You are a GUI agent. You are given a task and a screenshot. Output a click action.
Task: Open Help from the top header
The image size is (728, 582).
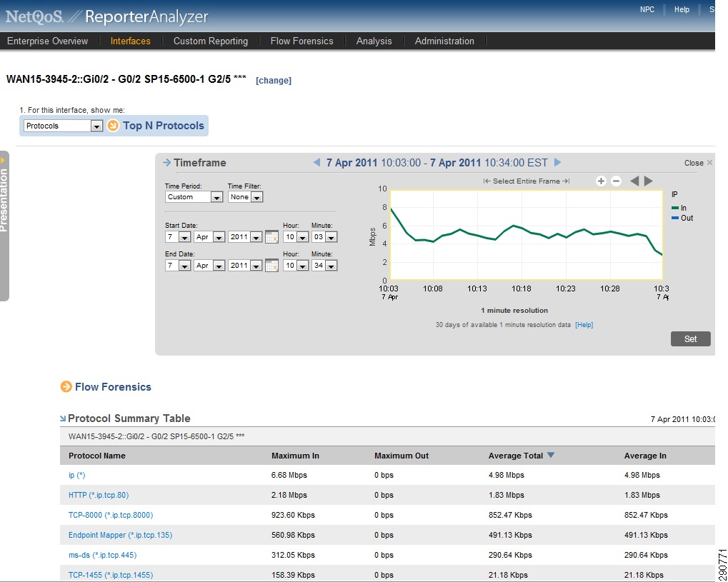(x=682, y=9)
